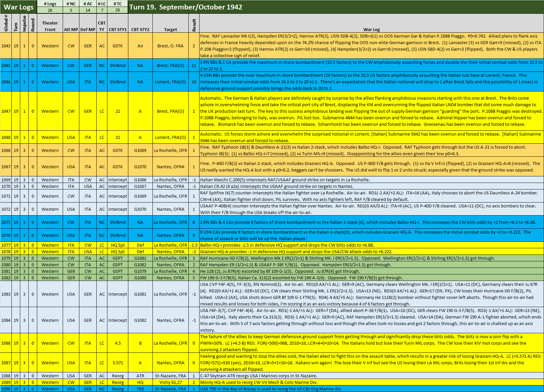544x392 pixels.
Task: Select 'Intercept' cell in row 1069
Action: tap(118, 180)
